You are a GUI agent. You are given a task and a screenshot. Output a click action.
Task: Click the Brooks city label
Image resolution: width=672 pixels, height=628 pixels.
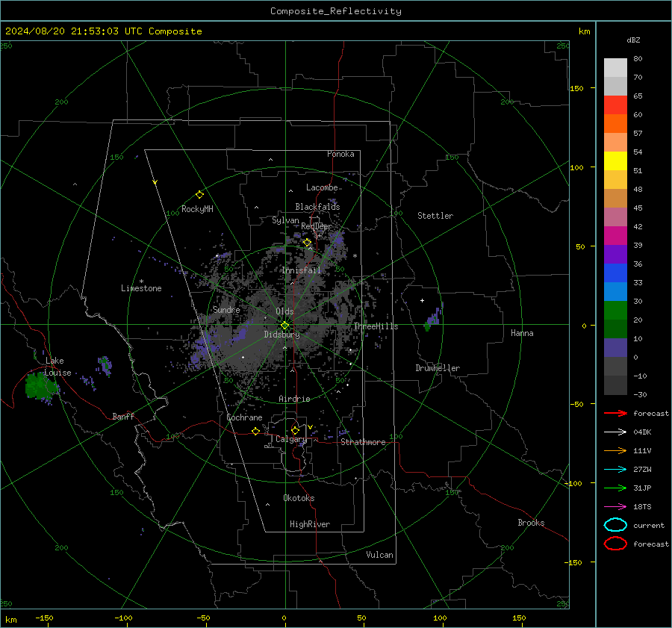click(x=531, y=523)
